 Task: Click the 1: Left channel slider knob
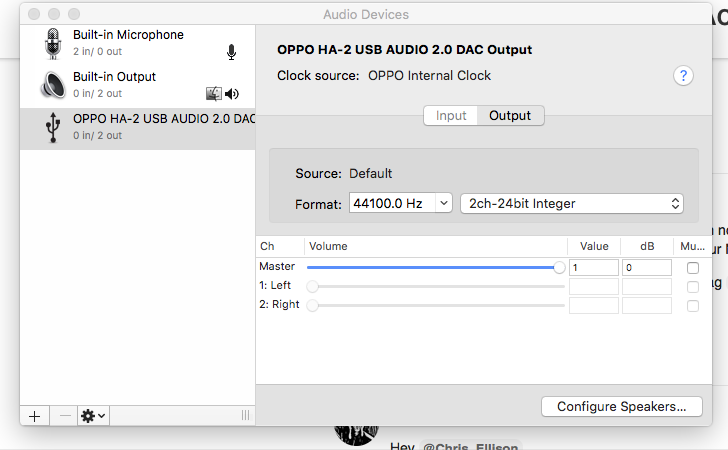tap(312, 287)
